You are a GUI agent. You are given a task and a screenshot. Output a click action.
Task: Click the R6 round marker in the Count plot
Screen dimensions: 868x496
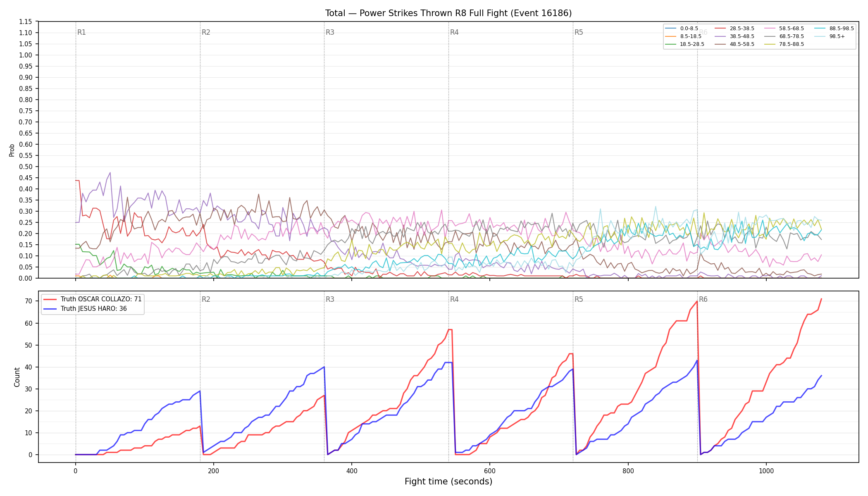(703, 299)
